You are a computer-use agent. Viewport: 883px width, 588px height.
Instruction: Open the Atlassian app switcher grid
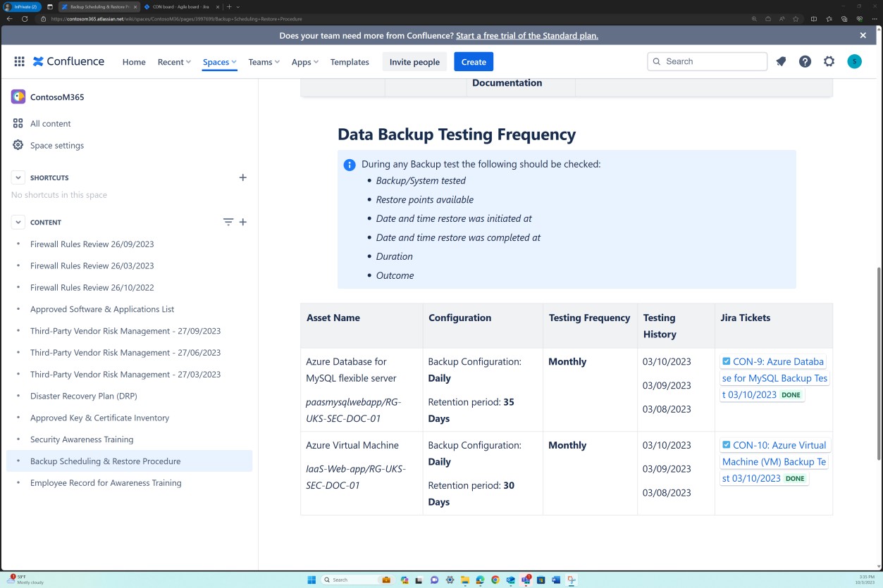click(19, 61)
